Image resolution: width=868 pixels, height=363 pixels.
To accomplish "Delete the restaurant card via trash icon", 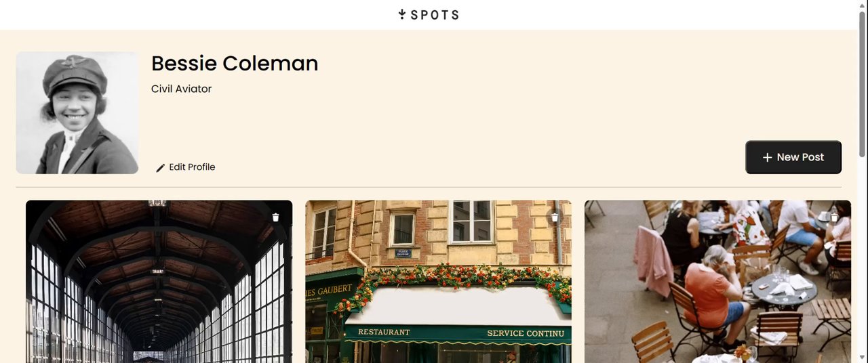I will click(555, 217).
